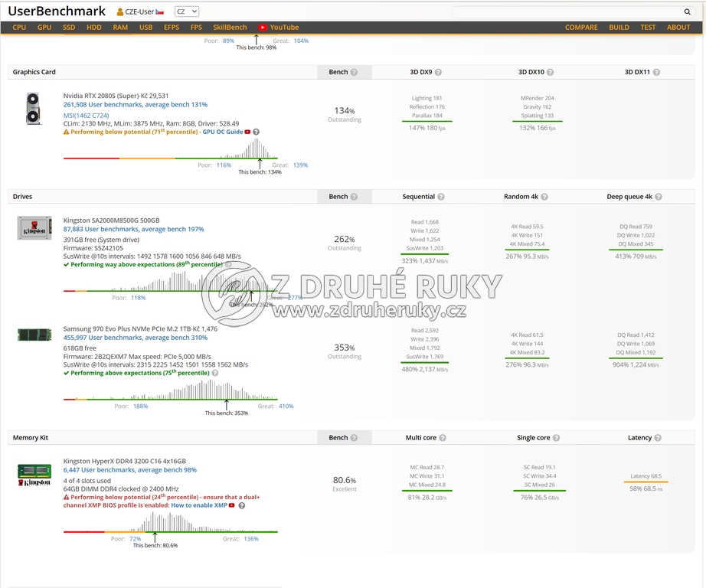Click the Kingston HyperX memory kit image
The height and width of the screenshot is (588, 706).
[34, 475]
